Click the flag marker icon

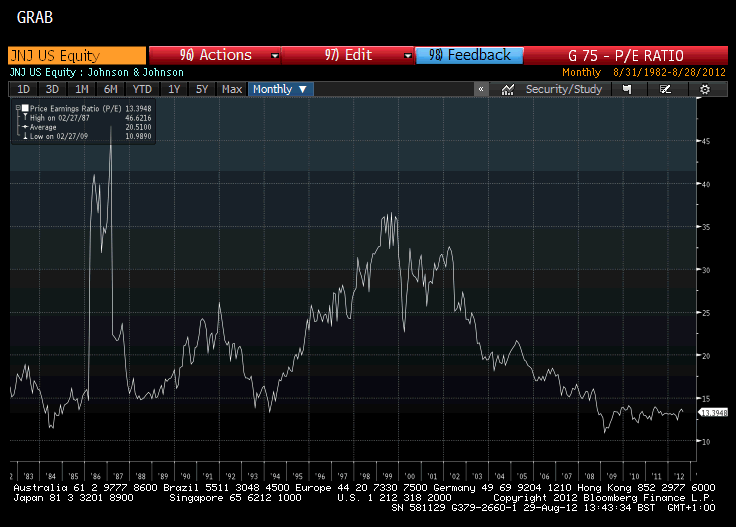point(627,89)
